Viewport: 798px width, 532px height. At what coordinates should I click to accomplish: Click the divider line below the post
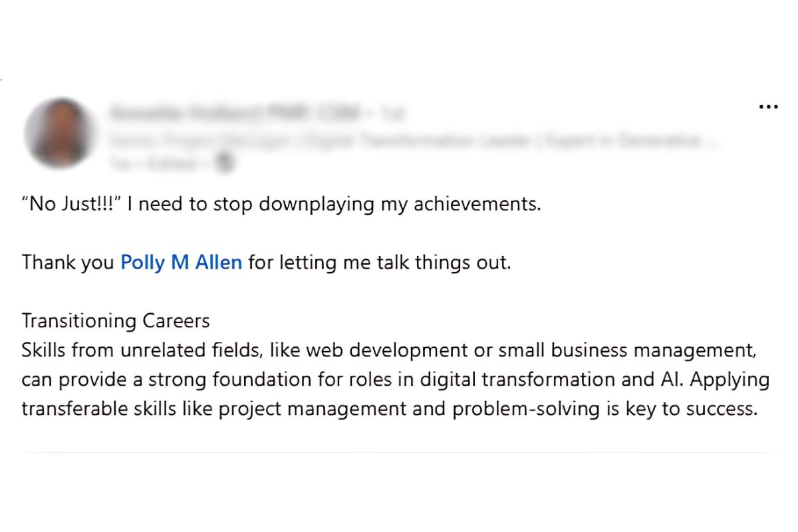[399, 453]
